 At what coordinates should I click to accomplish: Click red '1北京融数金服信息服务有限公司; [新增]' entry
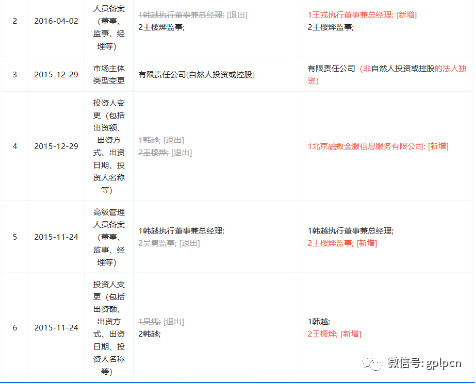[x=378, y=146]
